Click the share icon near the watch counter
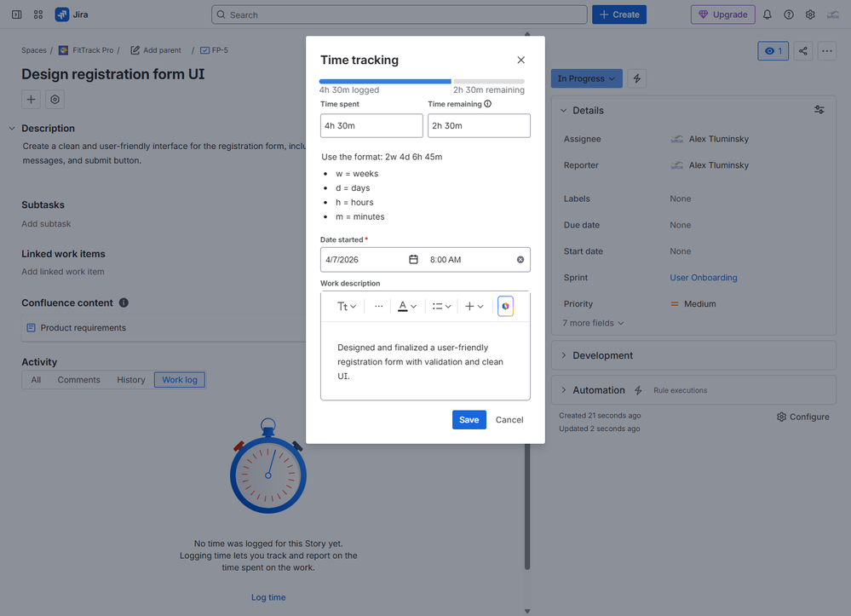The image size is (851, 616). 802,51
